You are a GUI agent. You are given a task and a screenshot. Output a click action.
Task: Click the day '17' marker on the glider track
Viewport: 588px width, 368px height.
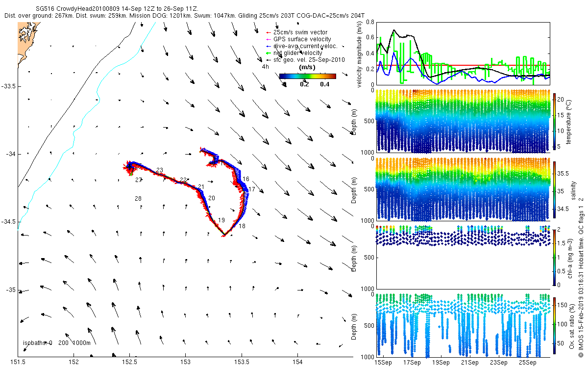click(x=252, y=189)
